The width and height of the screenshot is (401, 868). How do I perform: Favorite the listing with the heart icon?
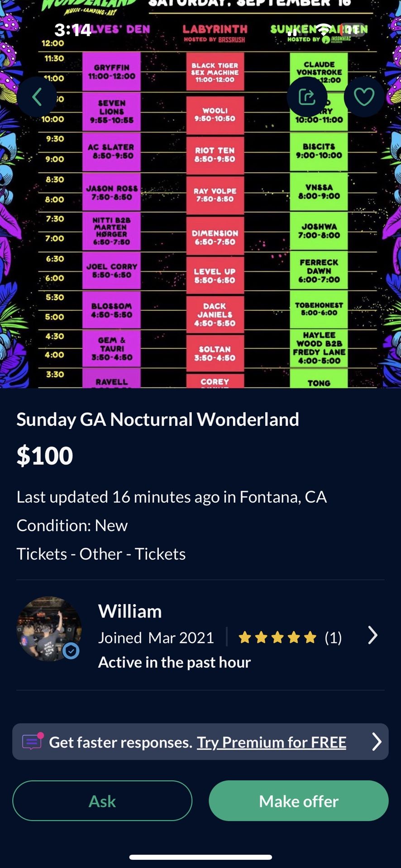pos(363,96)
